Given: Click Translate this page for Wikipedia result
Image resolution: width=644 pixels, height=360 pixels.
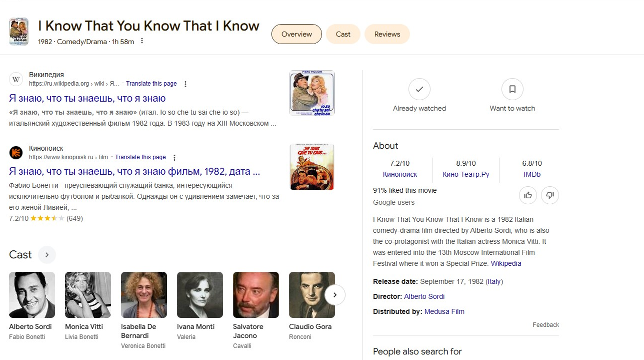Looking at the screenshot, I should click(151, 84).
